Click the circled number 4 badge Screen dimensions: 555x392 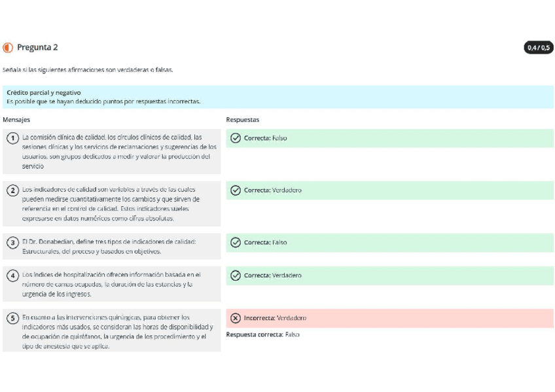12,276
